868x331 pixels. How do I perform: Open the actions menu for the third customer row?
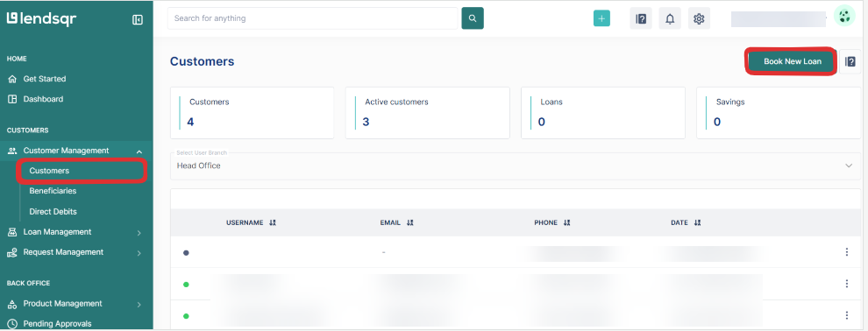(x=846, y=315)
